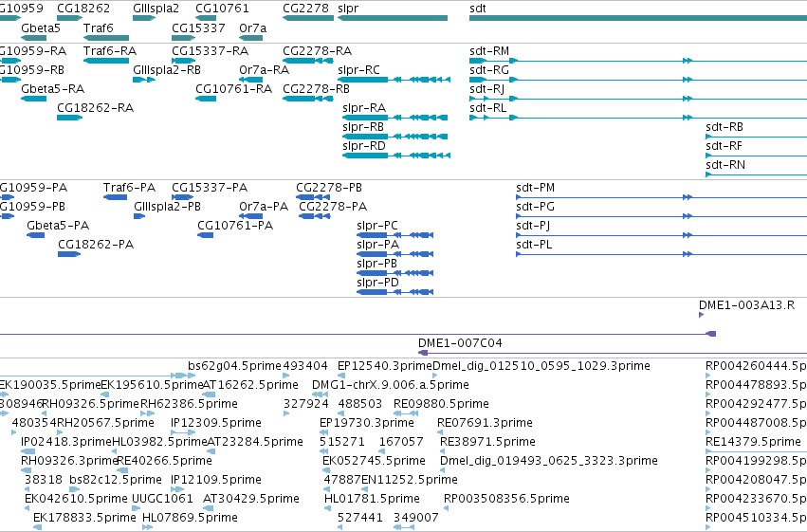Select the sdt gene label
807x532 pixels.
tap(478, 9)
